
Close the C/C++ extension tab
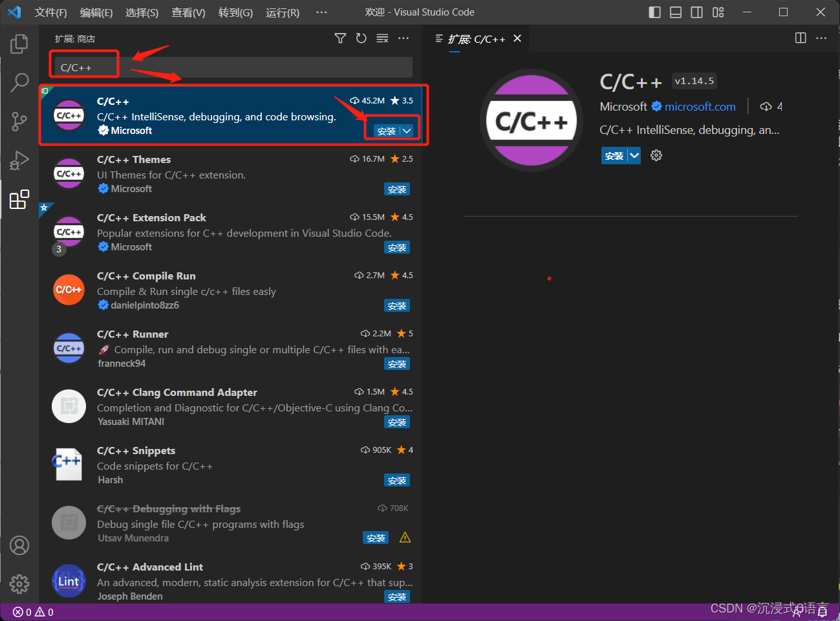517,39
